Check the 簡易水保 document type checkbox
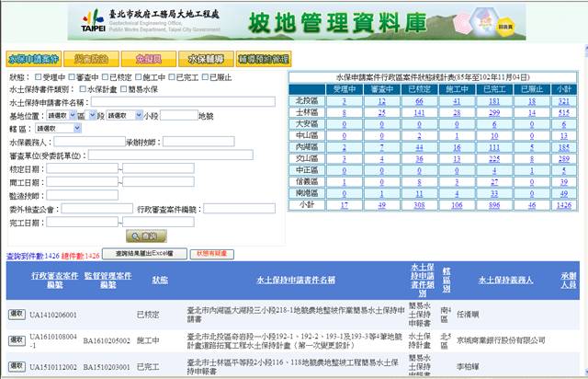The height and width of the screenshot is (379, 588). pos(123,89)
